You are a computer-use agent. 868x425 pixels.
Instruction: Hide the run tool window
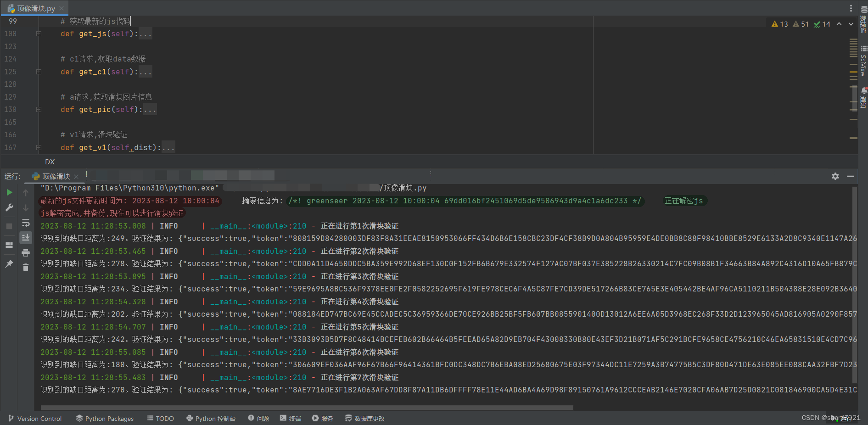tap(851, 176)
